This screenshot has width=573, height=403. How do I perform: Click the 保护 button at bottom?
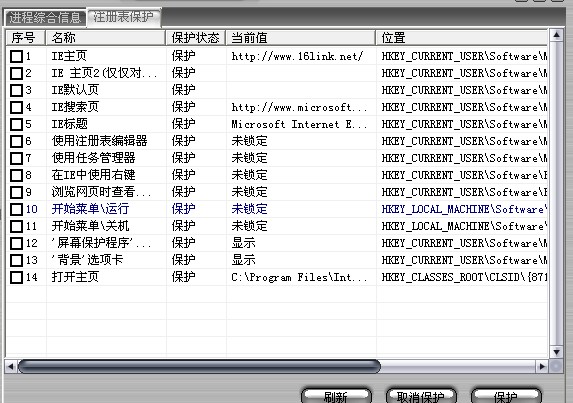pos(506,396)
